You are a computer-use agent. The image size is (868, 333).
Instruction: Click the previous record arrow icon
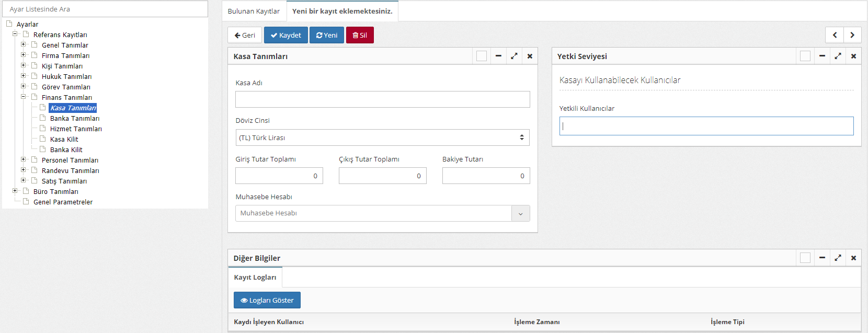[x=835, y=35]
